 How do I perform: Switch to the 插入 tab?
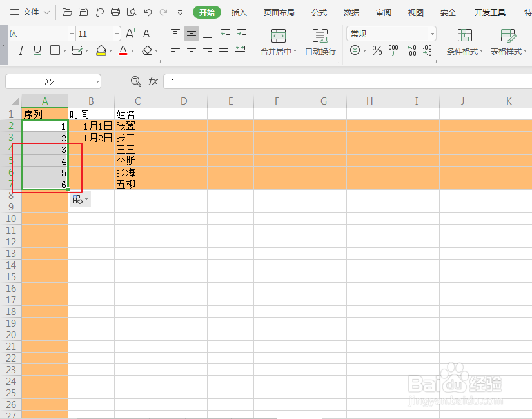(x=239, y=13)
